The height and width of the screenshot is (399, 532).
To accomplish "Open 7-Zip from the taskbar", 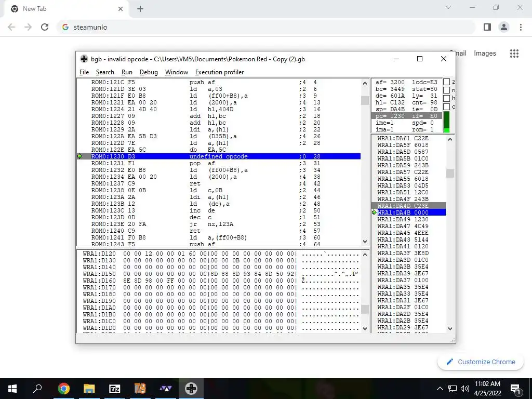I will (115, 389).
